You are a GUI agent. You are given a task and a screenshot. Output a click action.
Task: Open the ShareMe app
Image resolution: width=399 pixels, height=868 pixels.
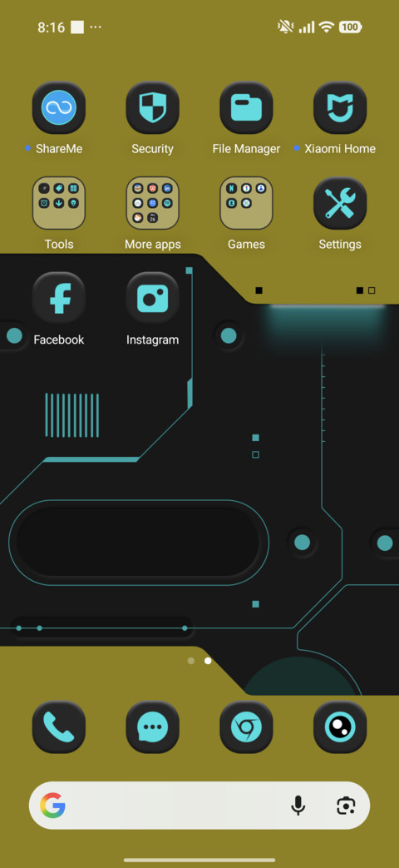[58, 108]
